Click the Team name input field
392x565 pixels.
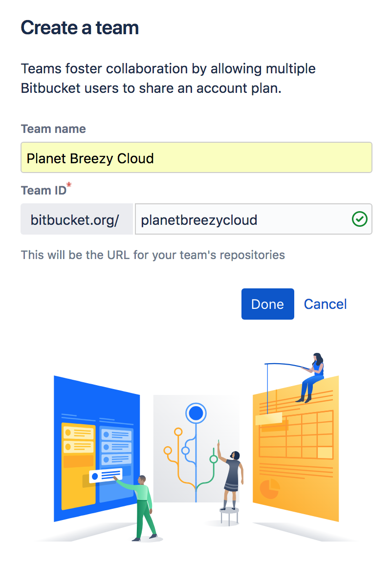point(196,158)
